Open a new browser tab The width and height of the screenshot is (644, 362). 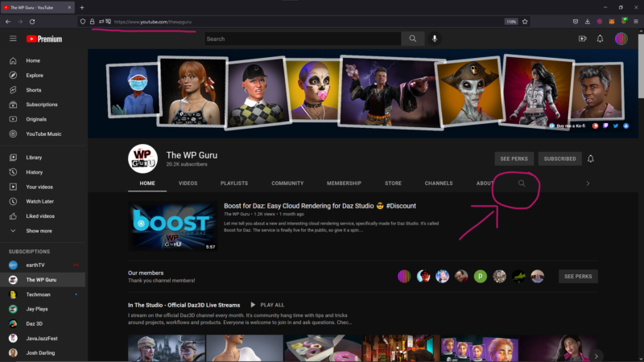[x=82, y=7]
